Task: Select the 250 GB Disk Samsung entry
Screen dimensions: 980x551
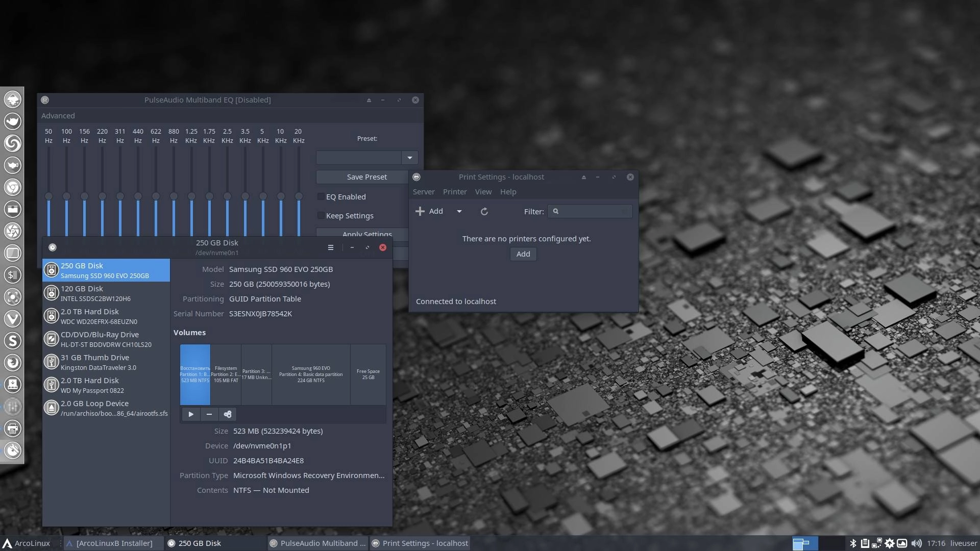Action: pyautogui.click(x=106, y=270)
